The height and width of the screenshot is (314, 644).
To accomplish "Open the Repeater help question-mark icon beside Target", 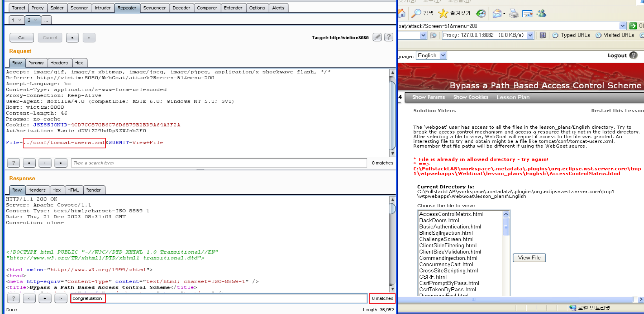I will (389, 37).
